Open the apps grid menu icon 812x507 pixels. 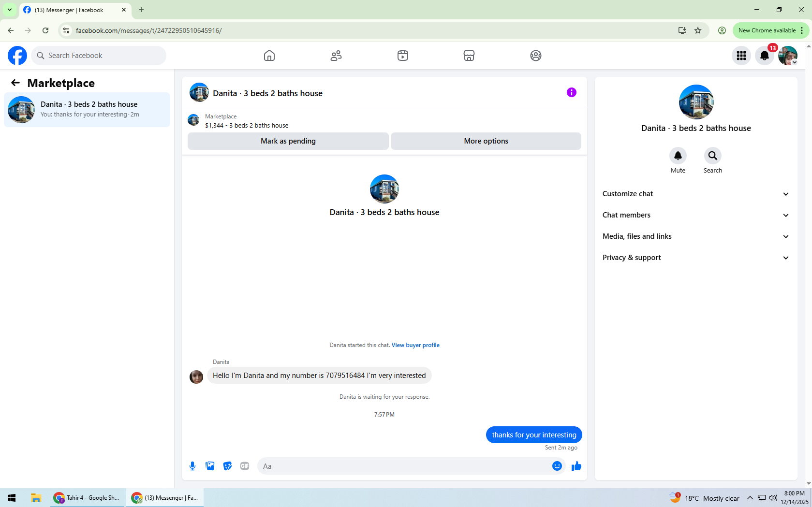click(x=741, y=56)
